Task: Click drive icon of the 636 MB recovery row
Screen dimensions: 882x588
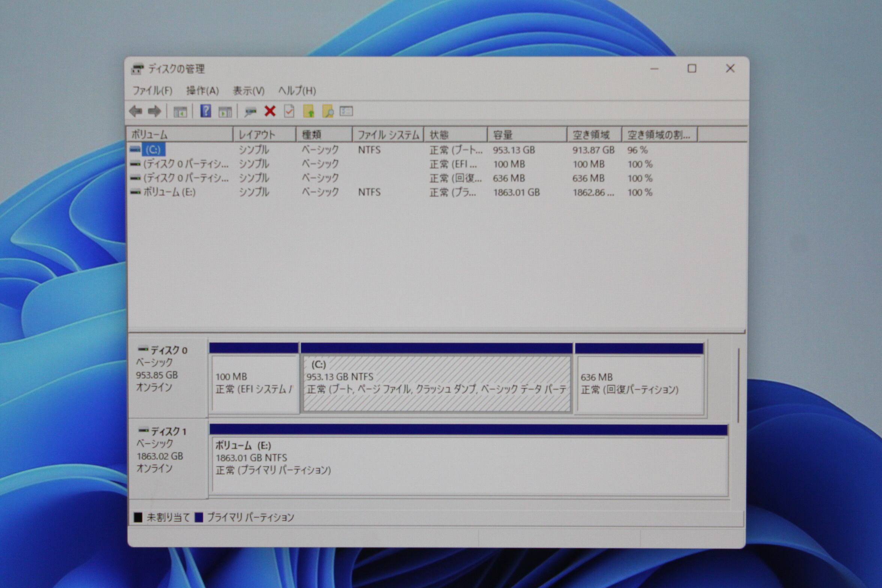Action: point(135,178)
